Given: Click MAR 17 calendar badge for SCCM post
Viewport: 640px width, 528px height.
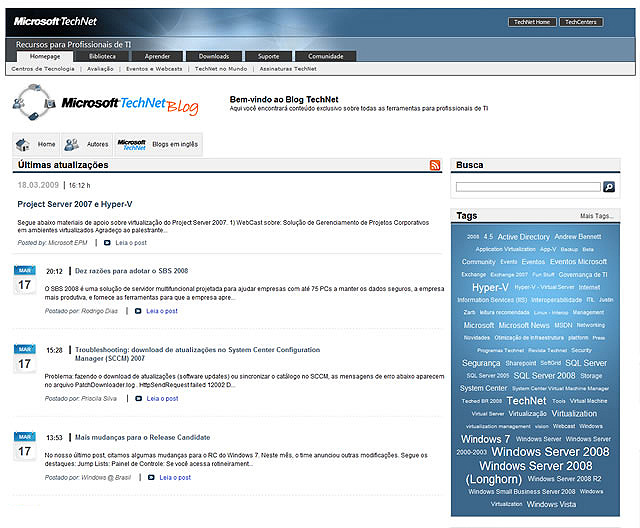Looking at the screenshot, I should 24,359.
